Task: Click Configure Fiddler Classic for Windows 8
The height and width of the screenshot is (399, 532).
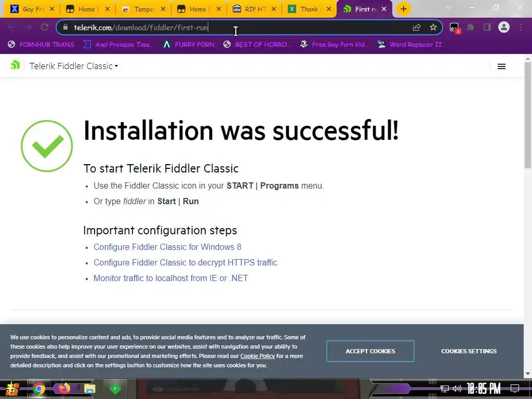Action: [167, 247]
